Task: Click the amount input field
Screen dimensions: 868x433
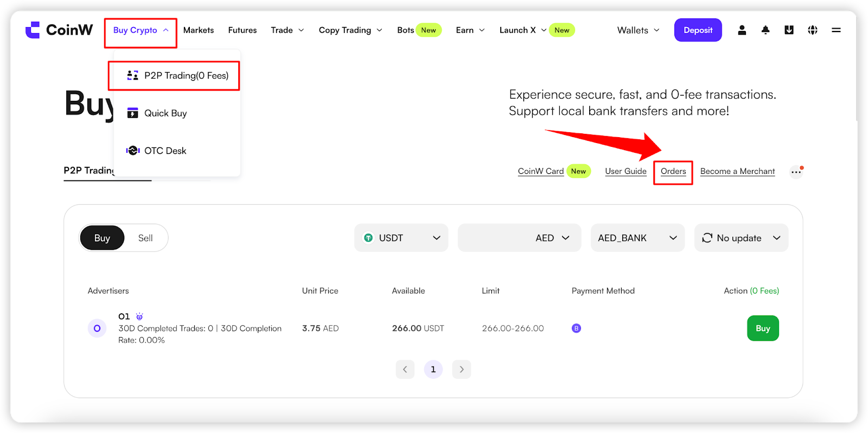Action: (494, 238)
